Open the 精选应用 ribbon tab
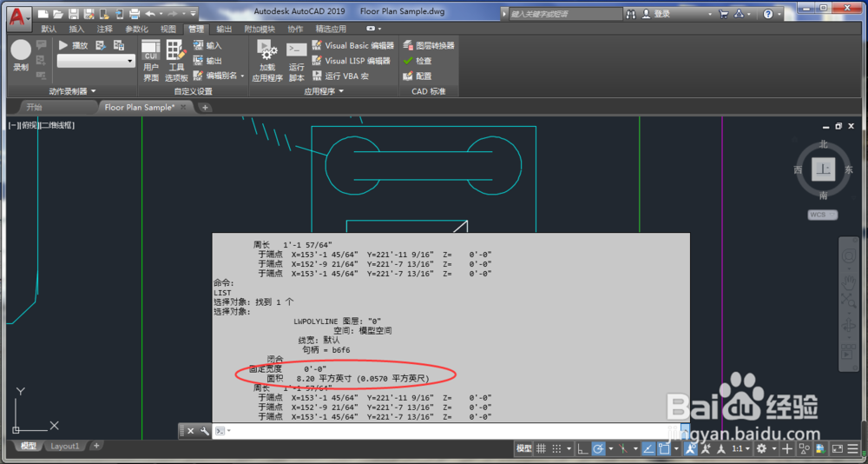The width and height of the screenshot is (868, 464). tap(331, 29)
